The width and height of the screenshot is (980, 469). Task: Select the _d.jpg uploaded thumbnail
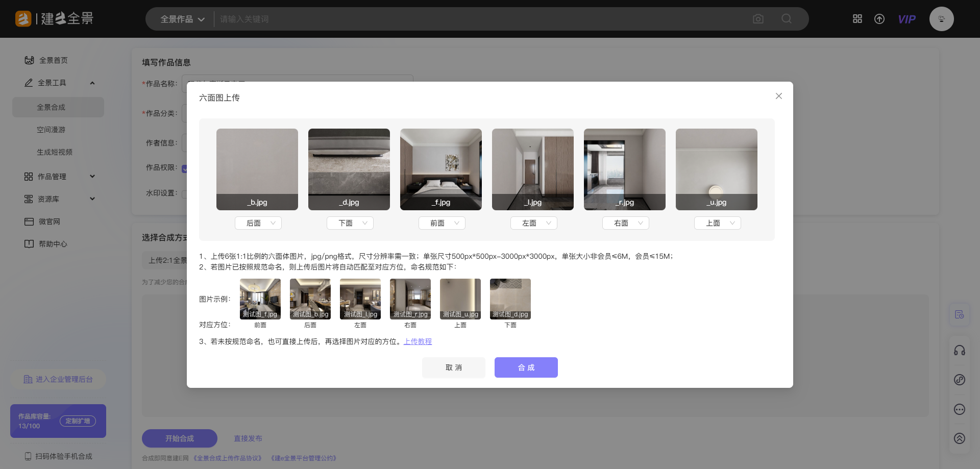point(349,169)
